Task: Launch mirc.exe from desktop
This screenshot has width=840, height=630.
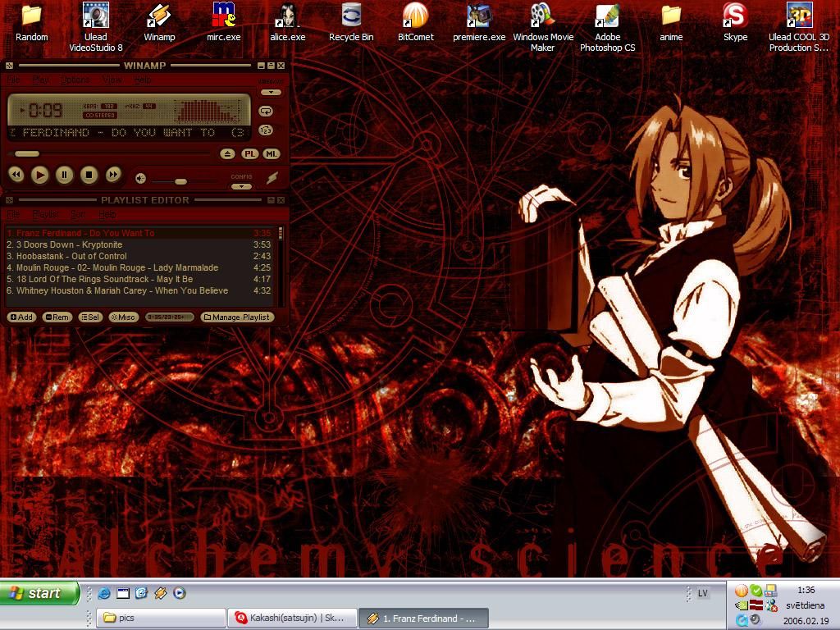Action: click(x=223, y=24)
